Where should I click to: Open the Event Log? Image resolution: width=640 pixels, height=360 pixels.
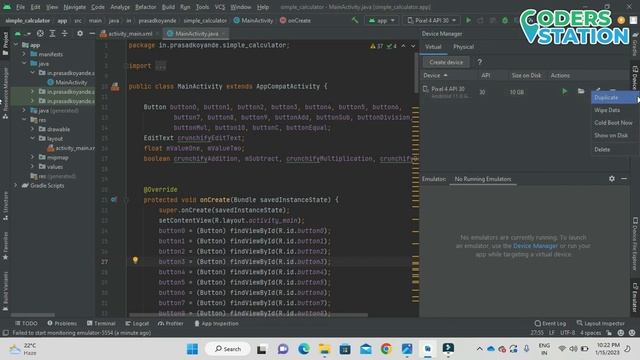click(550, 323)
